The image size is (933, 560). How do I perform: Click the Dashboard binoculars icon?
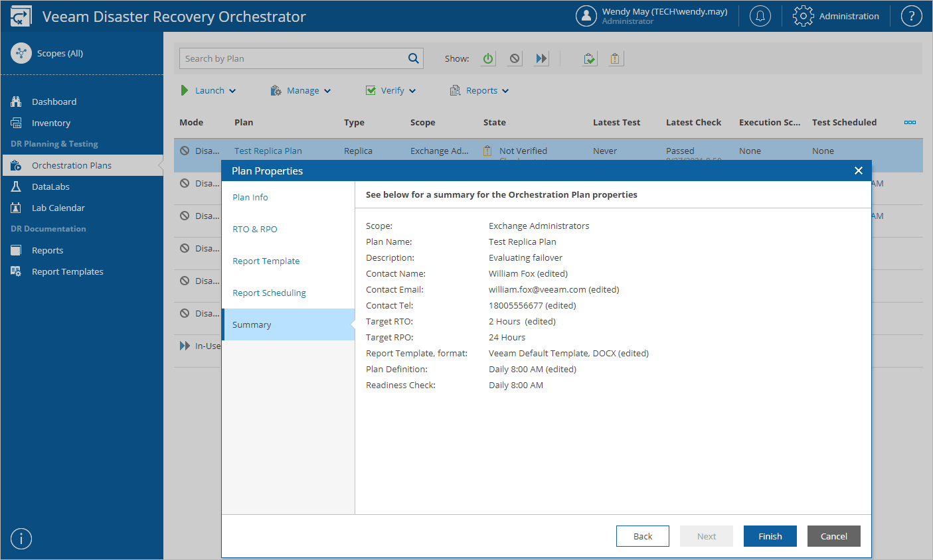point(17,102)
